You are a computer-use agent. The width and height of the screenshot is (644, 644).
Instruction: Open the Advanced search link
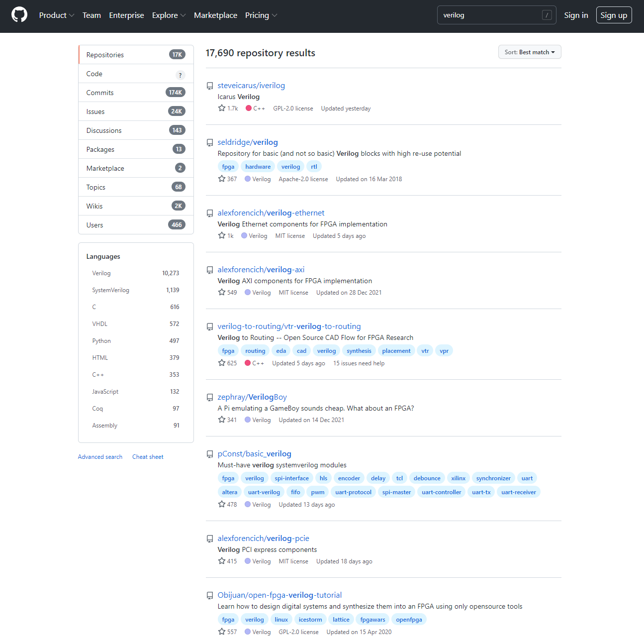pos(99,456)
